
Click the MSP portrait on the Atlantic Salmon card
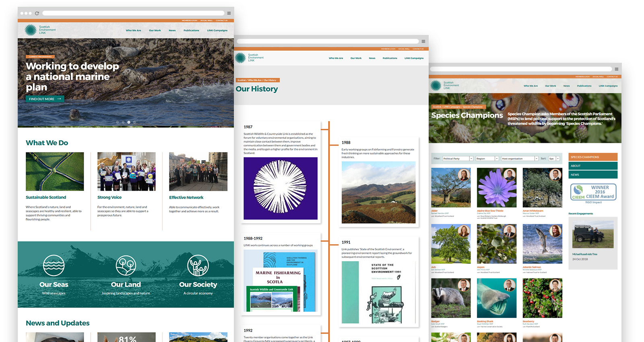[555, 231]
